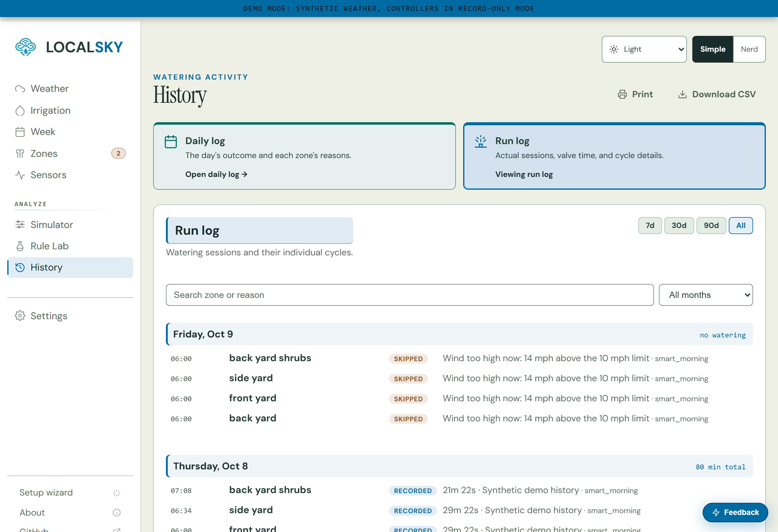Open Irrigation in the sidebar
Image resolution: width=778 pixels, height=532 pixels.
click(70, 110)
